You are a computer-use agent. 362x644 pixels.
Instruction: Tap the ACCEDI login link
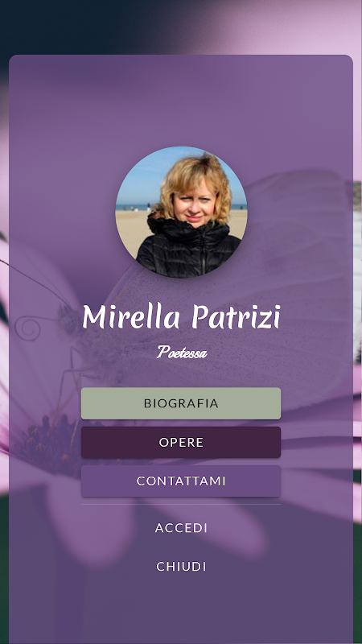[x=181, y=528]
